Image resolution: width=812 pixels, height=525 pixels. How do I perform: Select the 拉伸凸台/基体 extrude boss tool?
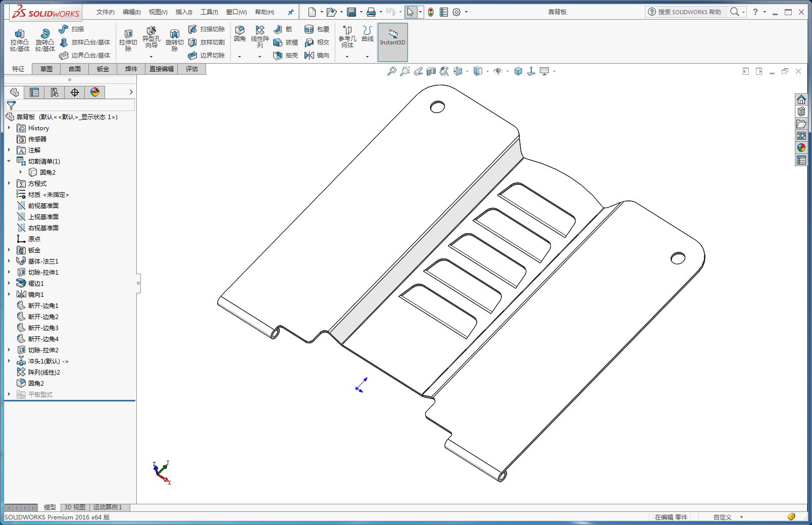[x=20, y=40]
